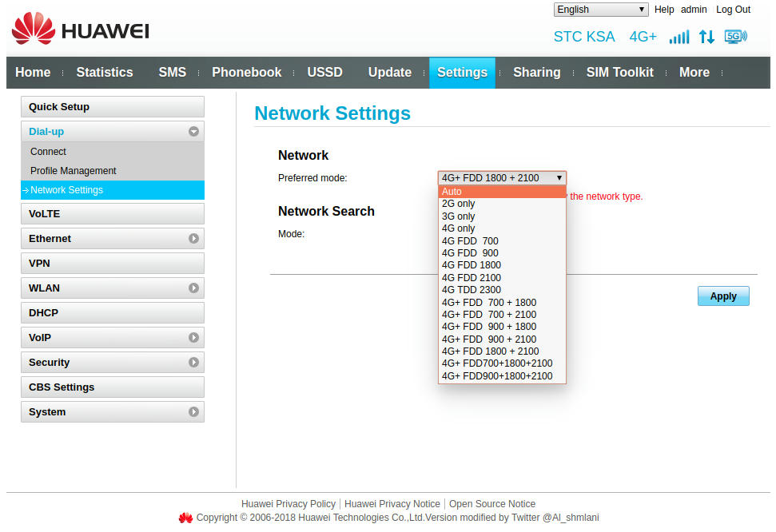Select 4G+ FDD 900 + 2100 option
Screen dimensions: 776x532
point(502,339)
